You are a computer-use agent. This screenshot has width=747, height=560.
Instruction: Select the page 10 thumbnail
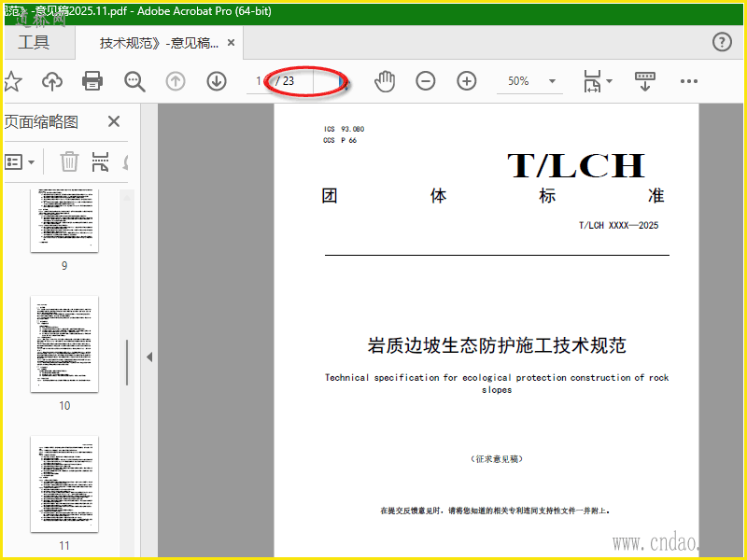click(x=64, y=344)
